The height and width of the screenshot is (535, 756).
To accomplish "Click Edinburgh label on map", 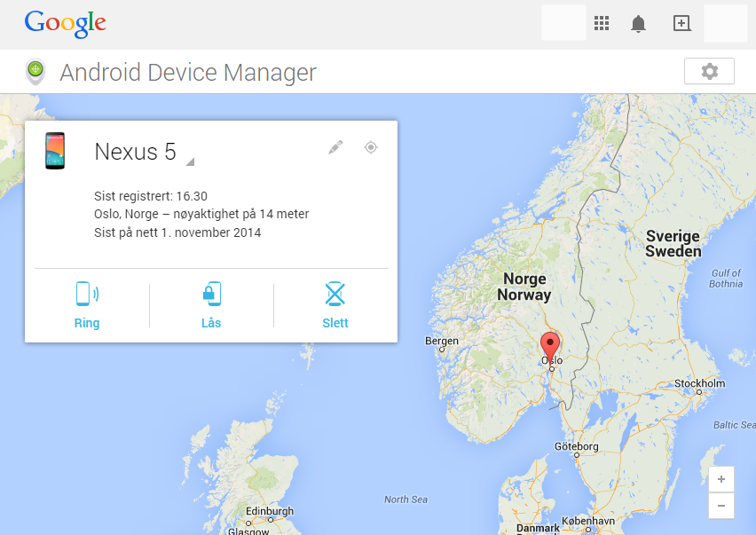I will point(270,511).
